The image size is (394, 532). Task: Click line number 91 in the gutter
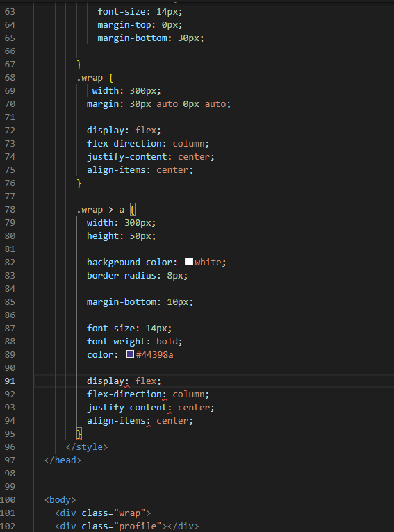(x=10, y=381)
